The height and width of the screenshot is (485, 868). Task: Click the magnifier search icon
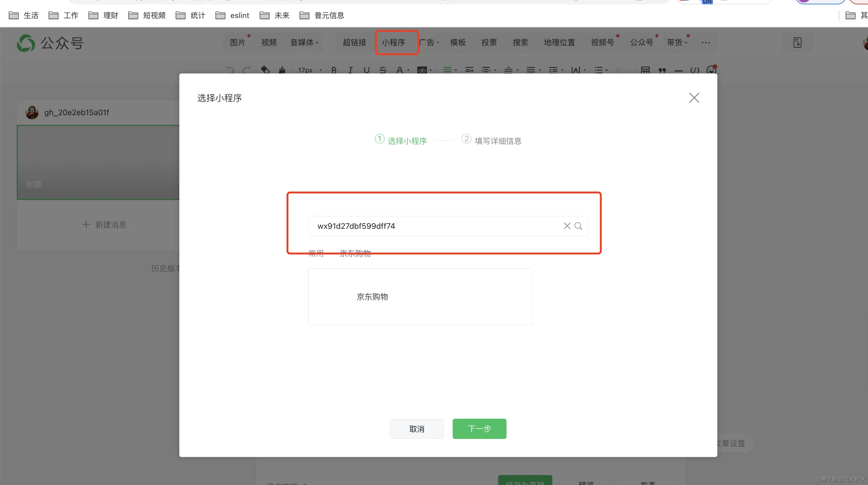tap(578, 226)
